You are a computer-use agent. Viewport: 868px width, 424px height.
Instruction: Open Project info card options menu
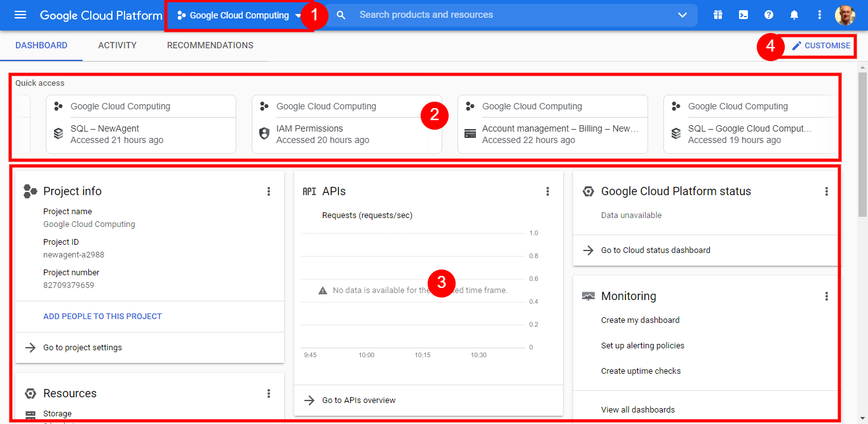coord(269,191)
